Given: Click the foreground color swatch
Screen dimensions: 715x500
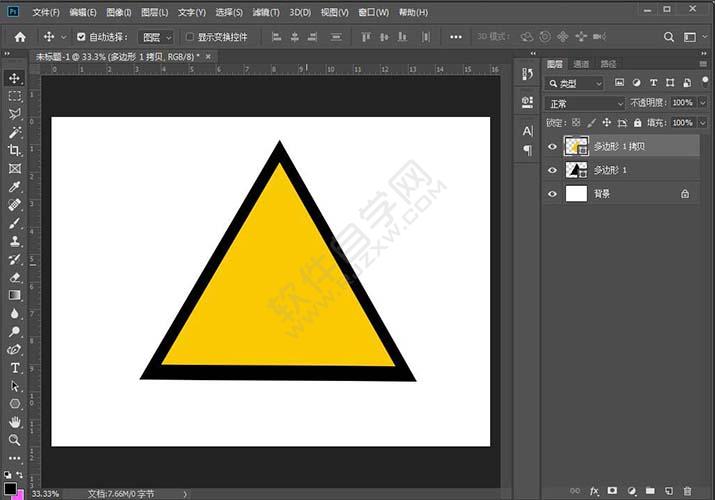Looking at the screenshot, I should pyautogui.click(x=10, y=489).
